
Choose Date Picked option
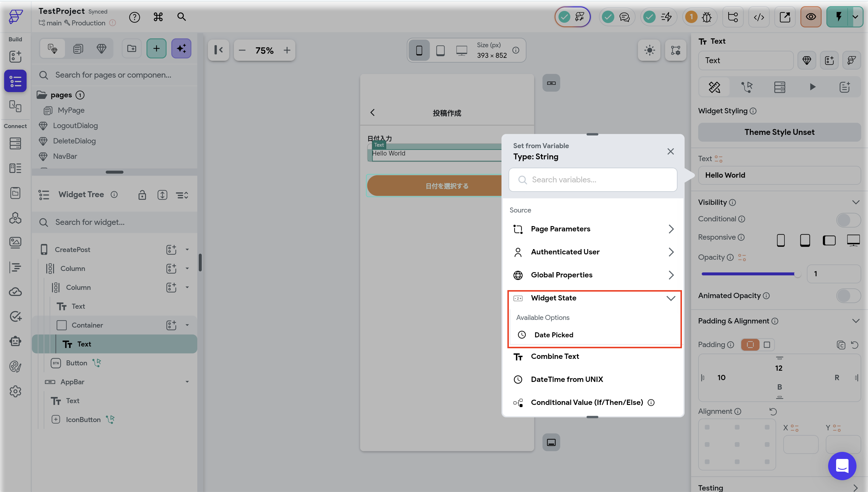[x=553, y=335]
